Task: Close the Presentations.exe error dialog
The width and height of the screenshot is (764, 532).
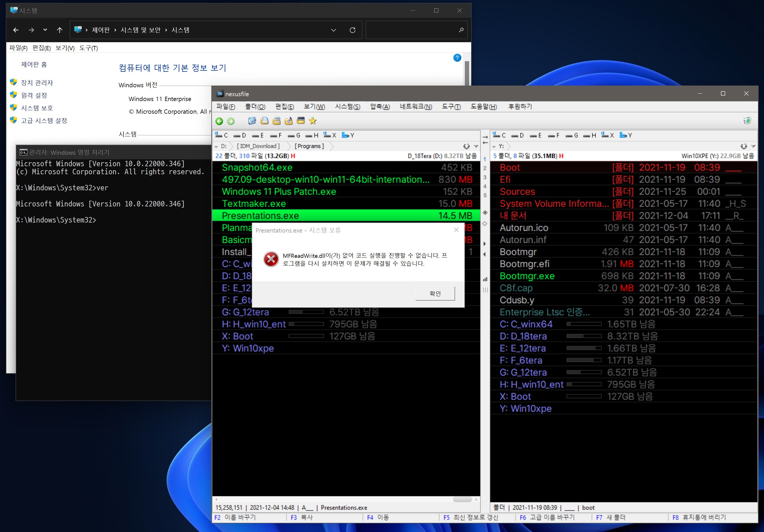Action: [456, 230]
